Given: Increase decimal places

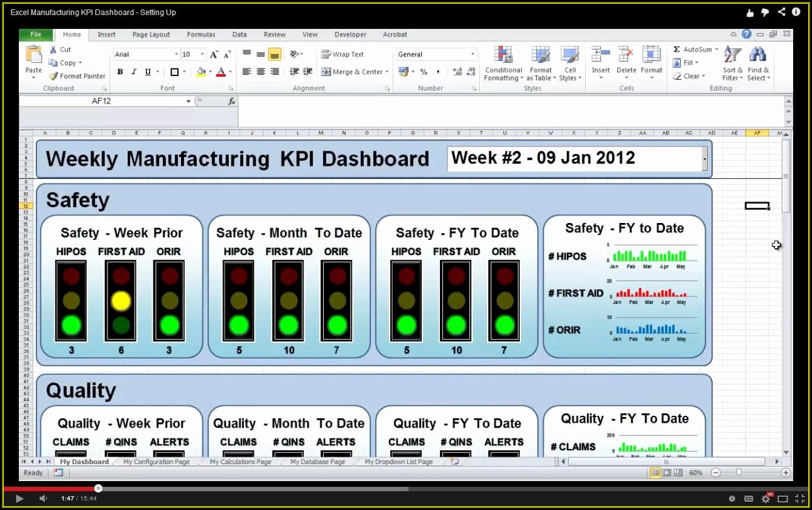Looking at the screenshot, I should coord(458,72).
